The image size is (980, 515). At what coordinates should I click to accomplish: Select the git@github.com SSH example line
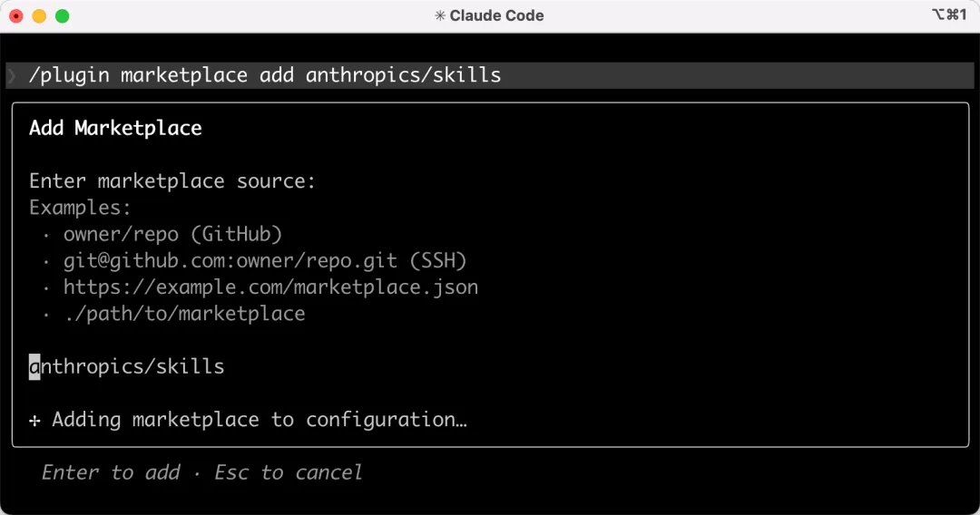point(264,261)
